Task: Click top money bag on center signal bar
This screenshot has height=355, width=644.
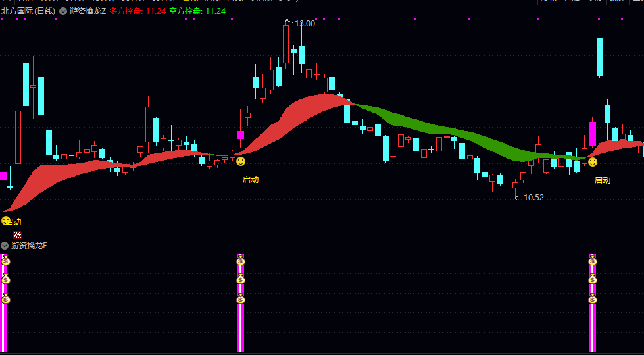Action: pos(241,260)
